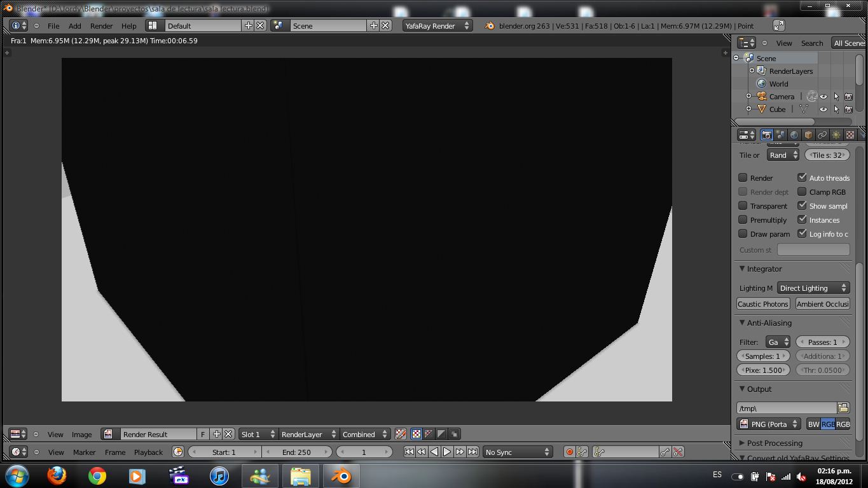Viewport: 868px width, 488px height.
Task: Collapse the Anti-Aliasing panel
Action: coord(742,323)
